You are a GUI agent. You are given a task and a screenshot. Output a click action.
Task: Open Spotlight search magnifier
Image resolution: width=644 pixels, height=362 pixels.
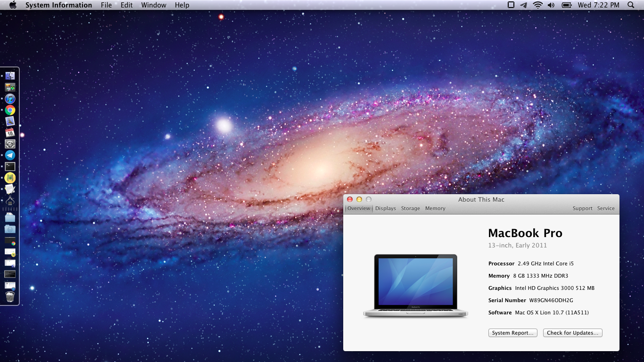[x=631, y=5]
